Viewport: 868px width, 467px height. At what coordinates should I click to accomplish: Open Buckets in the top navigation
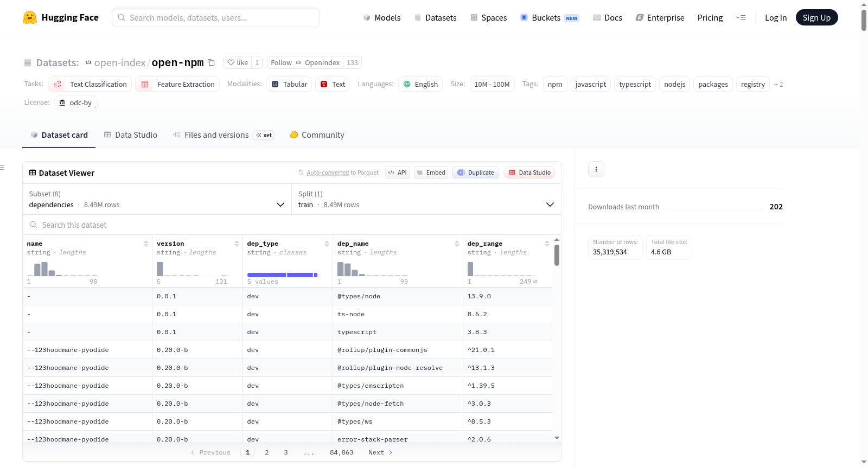550,17
